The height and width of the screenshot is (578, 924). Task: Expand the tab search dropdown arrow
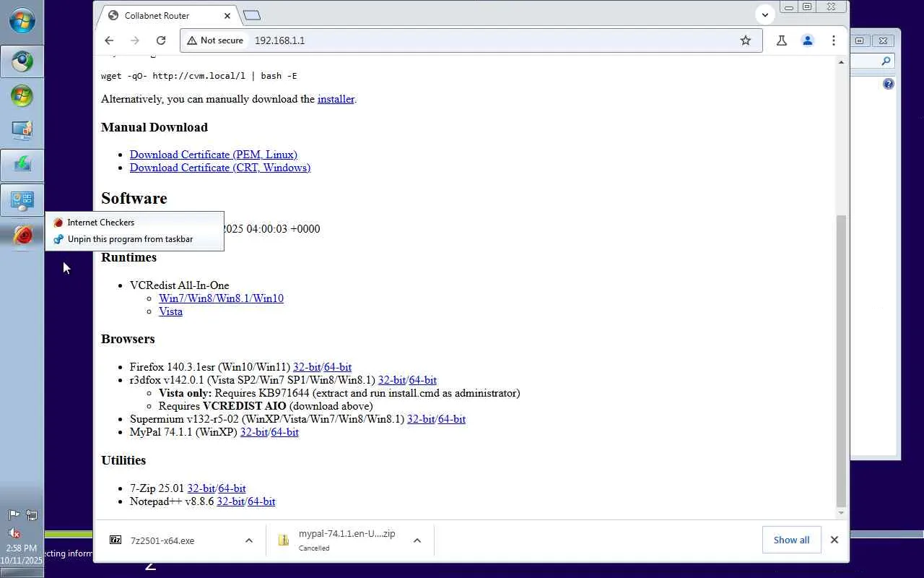pos(765,14)
